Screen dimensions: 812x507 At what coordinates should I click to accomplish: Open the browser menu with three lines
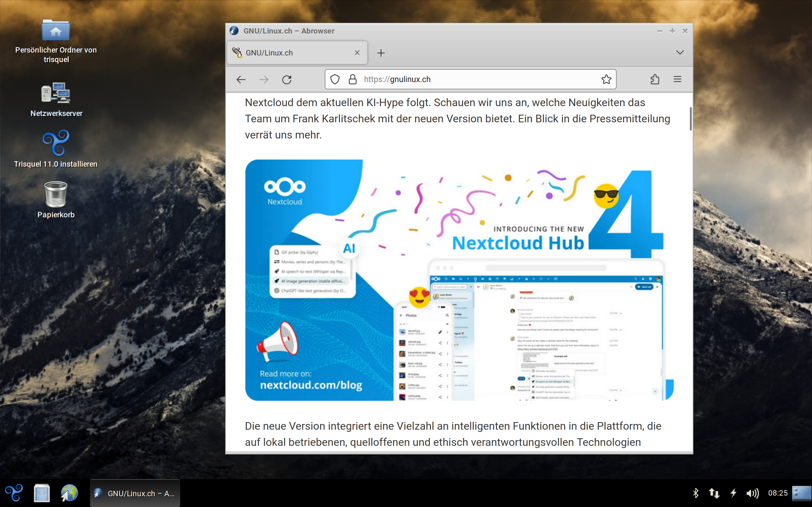tap(678, 79)
